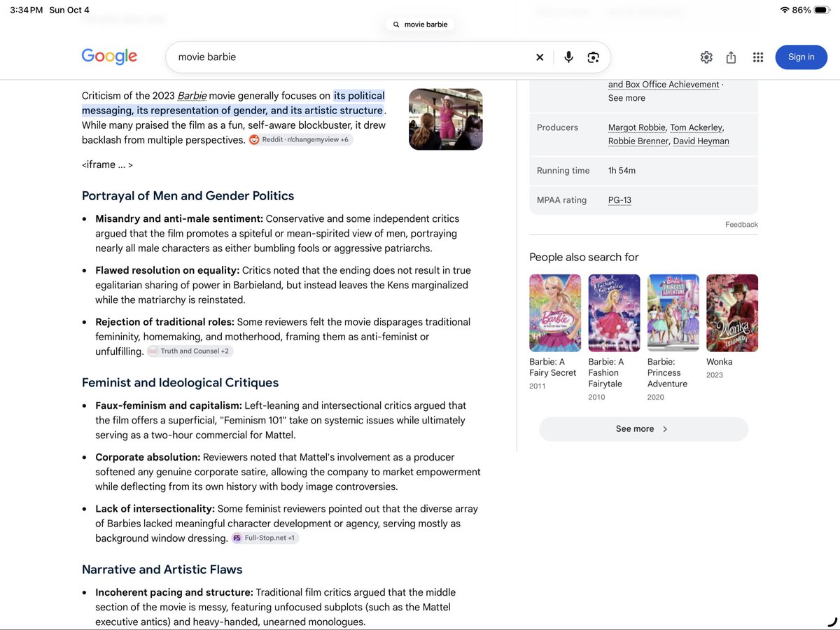Tap the '1h 54m' running time value
The width and height of the screenshot is (840, 630).
point(622,171)
